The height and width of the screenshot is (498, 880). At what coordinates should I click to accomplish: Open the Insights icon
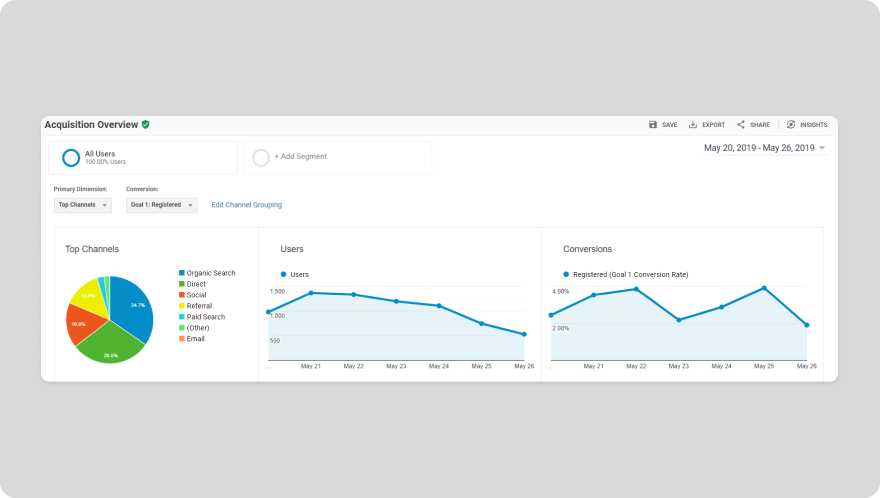(x=791, y=125)
